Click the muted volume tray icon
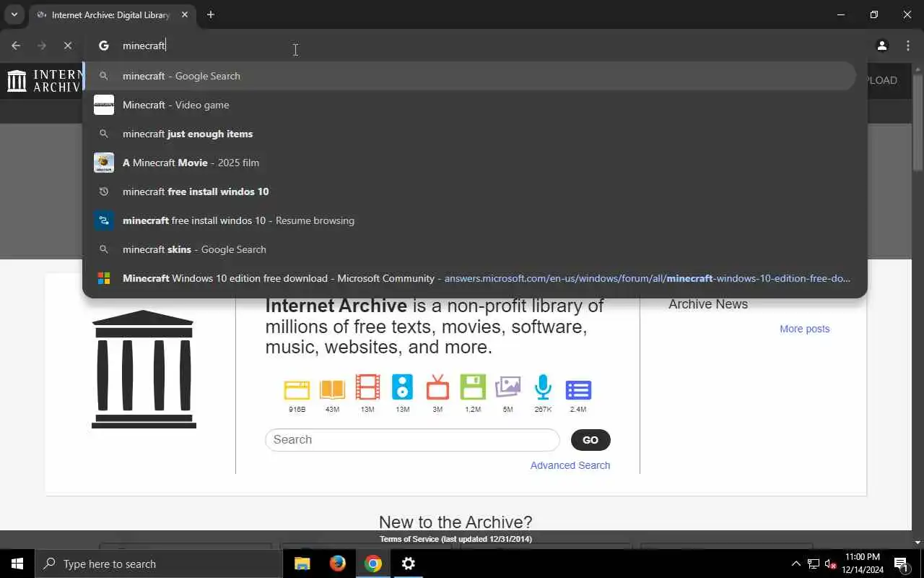This screenshot has height=578, width=924. [831, 564]
